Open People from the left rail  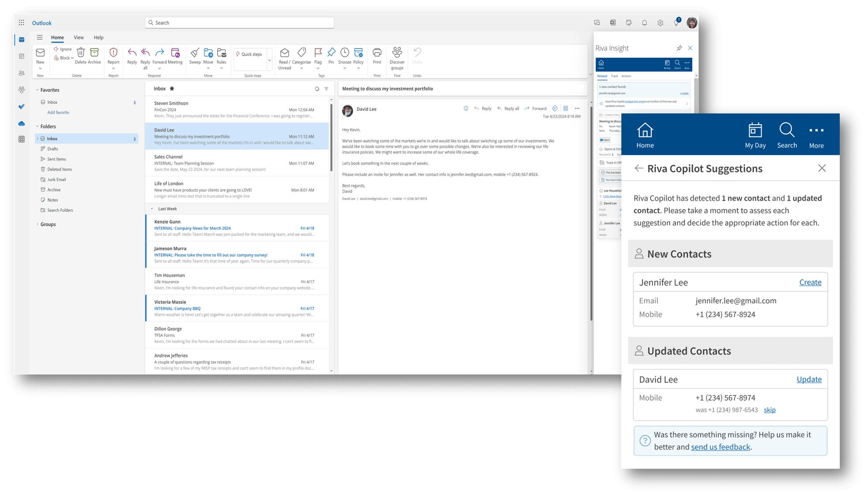coord(22,73)
